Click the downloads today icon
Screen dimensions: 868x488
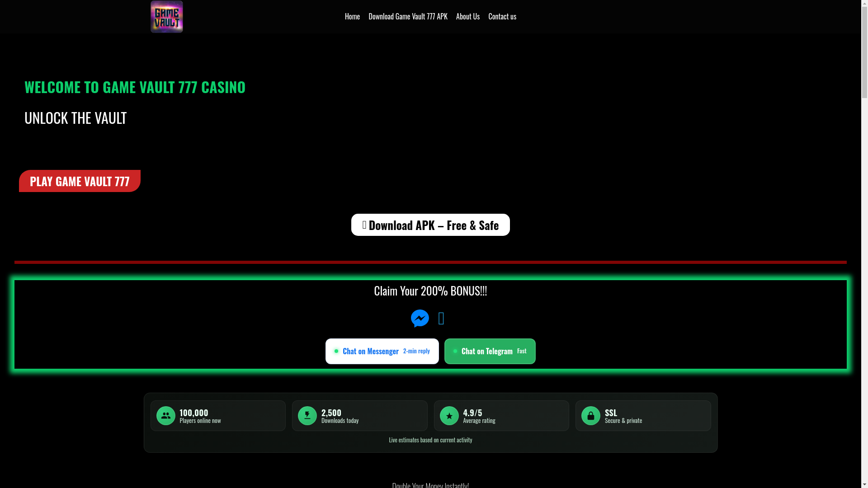[307, 416]
